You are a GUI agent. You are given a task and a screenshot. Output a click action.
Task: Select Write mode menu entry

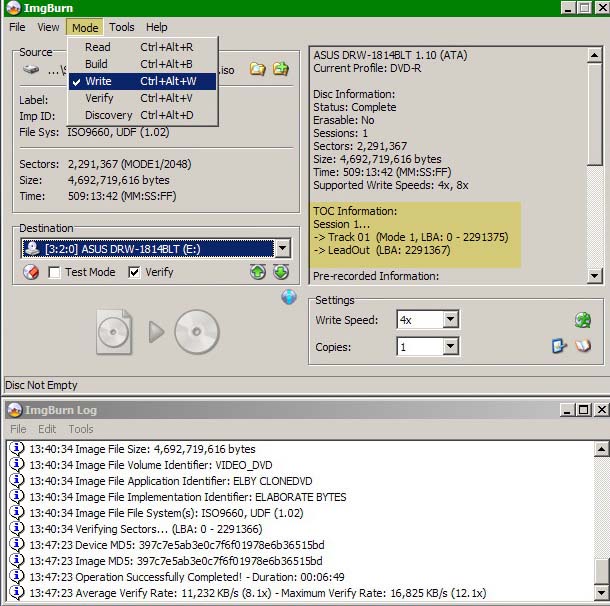[142, 81]
